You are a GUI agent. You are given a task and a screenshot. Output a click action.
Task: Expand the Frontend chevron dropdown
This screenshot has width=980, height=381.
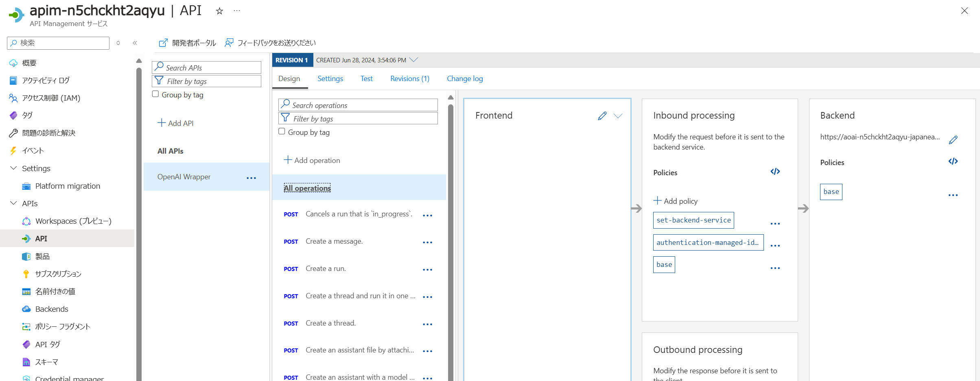(618, 116)
